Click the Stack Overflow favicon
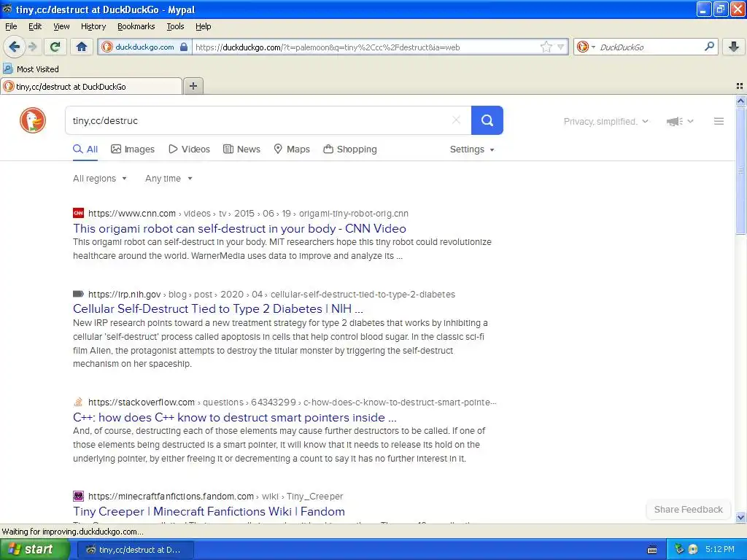The image size is (747, 560). point(78,402)
